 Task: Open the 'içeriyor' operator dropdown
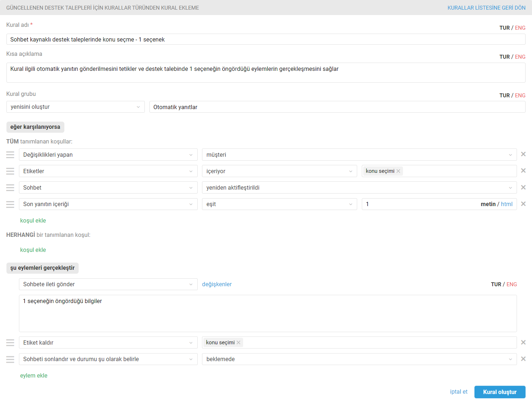(280, 171)
